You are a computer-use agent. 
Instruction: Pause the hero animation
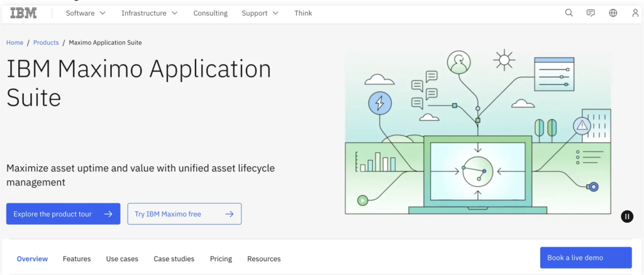coord(627,216)
